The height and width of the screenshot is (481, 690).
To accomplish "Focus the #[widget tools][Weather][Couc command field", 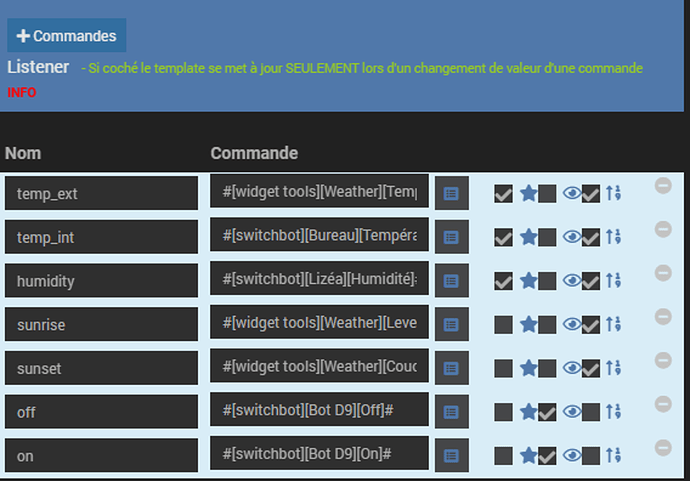I will [x=319, y=366].
